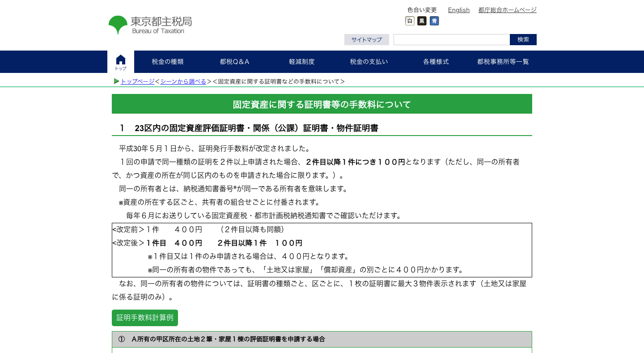Select the 白 color scheme option

pyautogui.click(x=409, y=21)
